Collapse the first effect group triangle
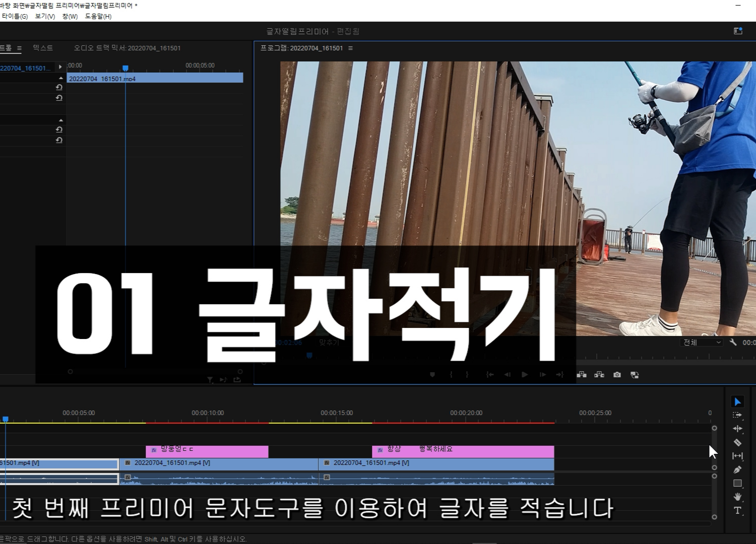 click(61, 78)
